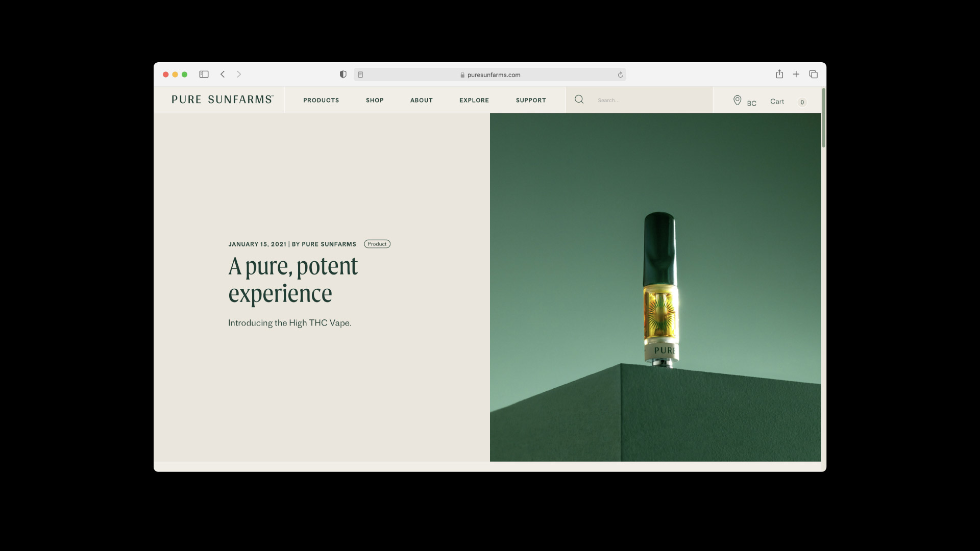Click 'Introducing the High THC Vape.' text
The width and height of the screenshot is (980, 551).
pyautogui.click(x=289, y=323)
